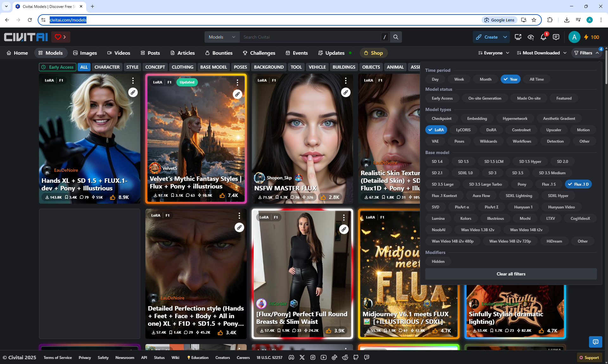The width and height of the screenshot is (608, 364).
Task: Open the Everyone audience dropdown
Action: (x=494, y=53)
